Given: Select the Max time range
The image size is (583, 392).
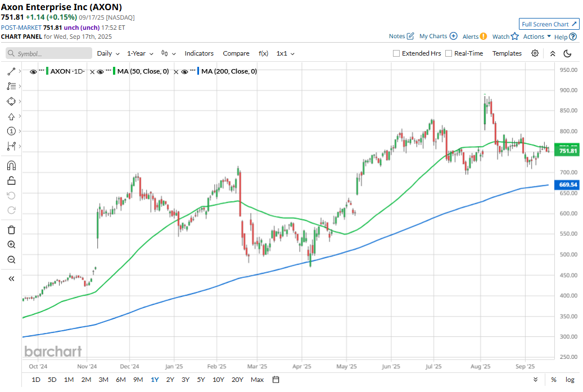Looking at the screenshot, I should (257, 380).
